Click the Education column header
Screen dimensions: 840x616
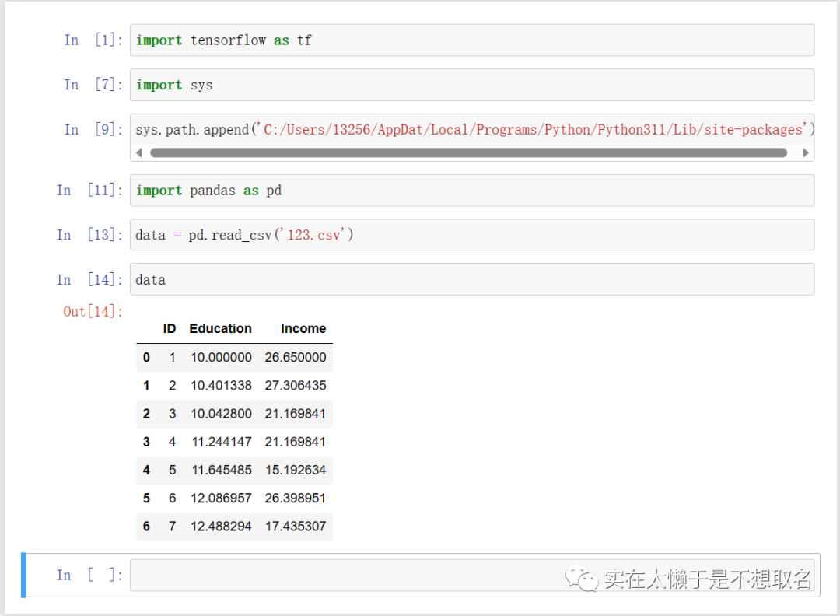coord(220,328)
